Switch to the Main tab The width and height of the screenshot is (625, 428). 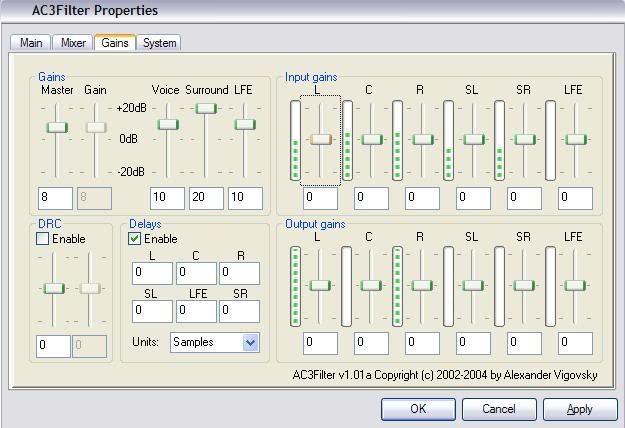tap(31, 43)
